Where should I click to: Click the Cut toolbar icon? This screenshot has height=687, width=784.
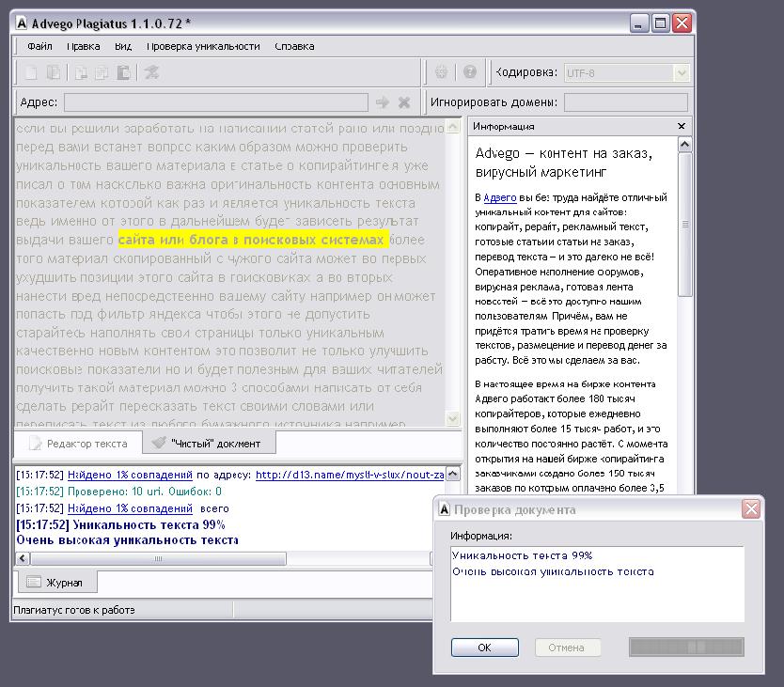[x=81, y=73]
